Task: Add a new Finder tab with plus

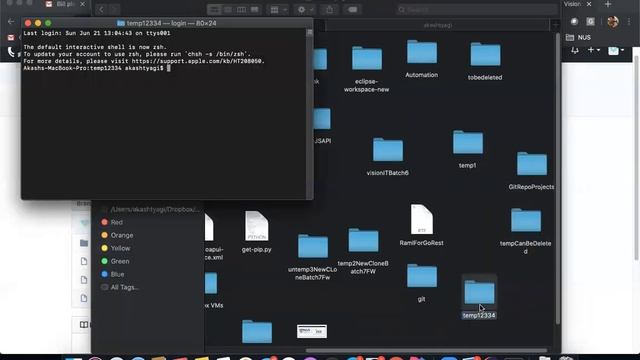Action: [x=555, y=25]
